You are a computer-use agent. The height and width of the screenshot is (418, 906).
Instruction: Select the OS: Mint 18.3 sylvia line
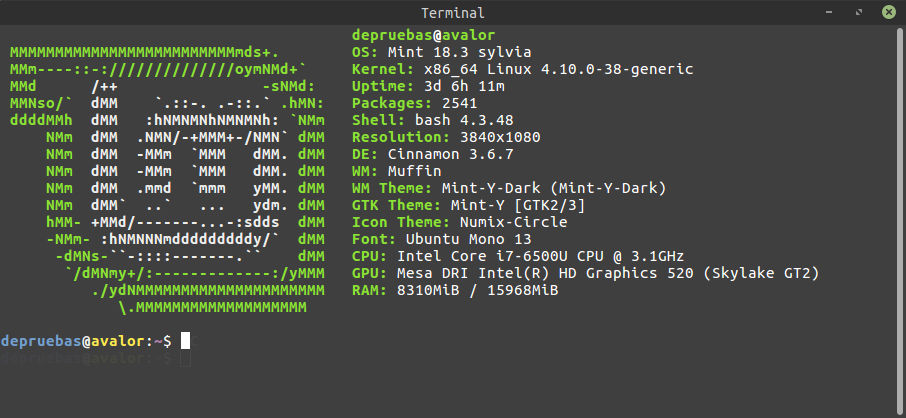tap(441, 53)
